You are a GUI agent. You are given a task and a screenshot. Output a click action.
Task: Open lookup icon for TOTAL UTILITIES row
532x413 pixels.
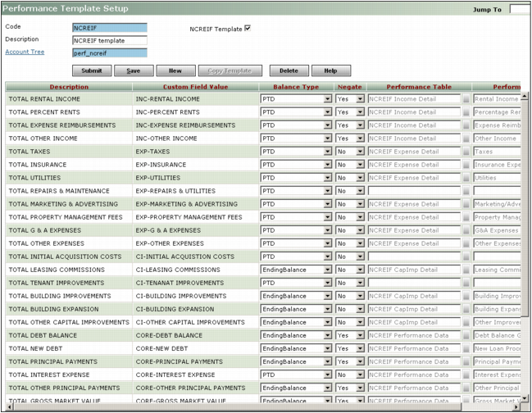point(466,178)
